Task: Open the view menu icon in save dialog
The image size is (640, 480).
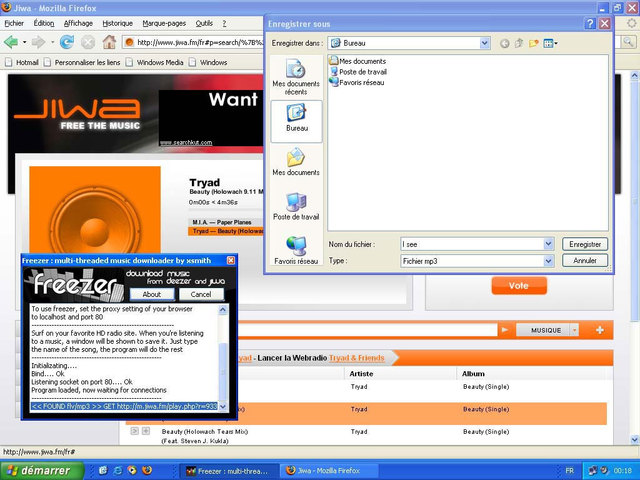Action: (x=550, y=43)
